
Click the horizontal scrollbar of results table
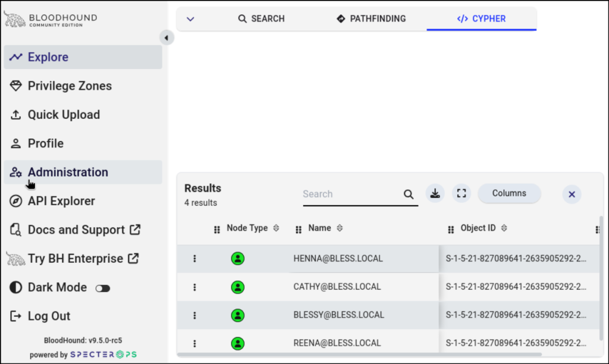360,354
